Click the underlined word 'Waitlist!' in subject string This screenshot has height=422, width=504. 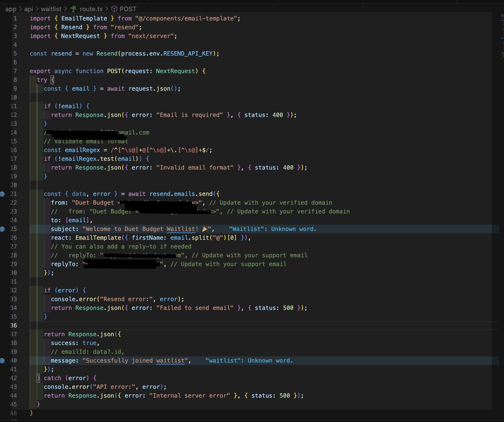(x=182, y=229)
